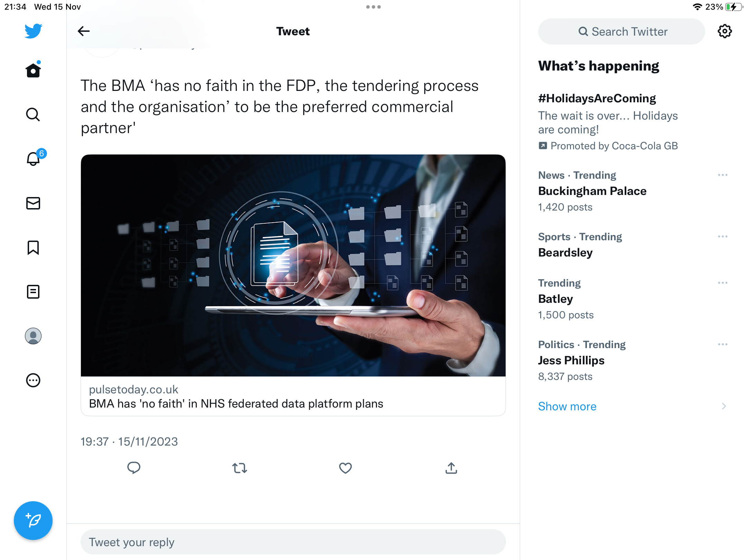The image size is (747, 560).
Task: Click the Search Twitter field
Action: coord(621,31)
